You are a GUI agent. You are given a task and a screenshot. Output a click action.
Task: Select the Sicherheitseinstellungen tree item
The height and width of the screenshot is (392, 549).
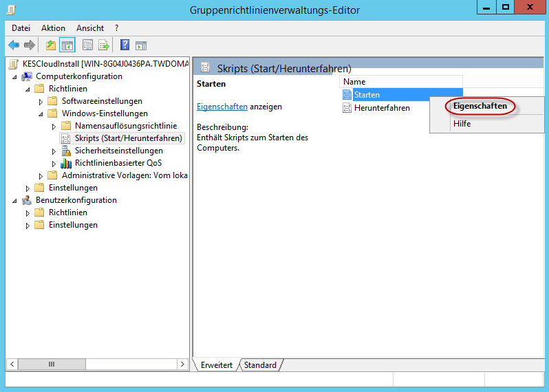tap(119, 151)
